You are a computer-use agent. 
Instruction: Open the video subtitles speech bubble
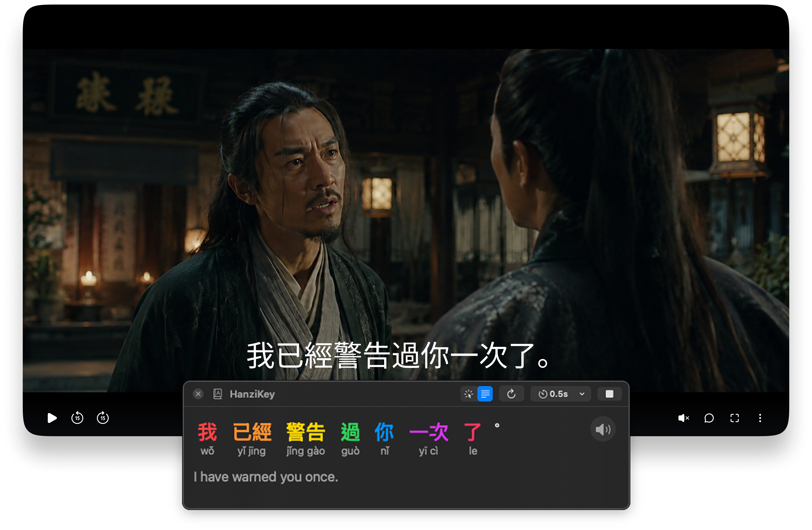(x=709, y=418)
